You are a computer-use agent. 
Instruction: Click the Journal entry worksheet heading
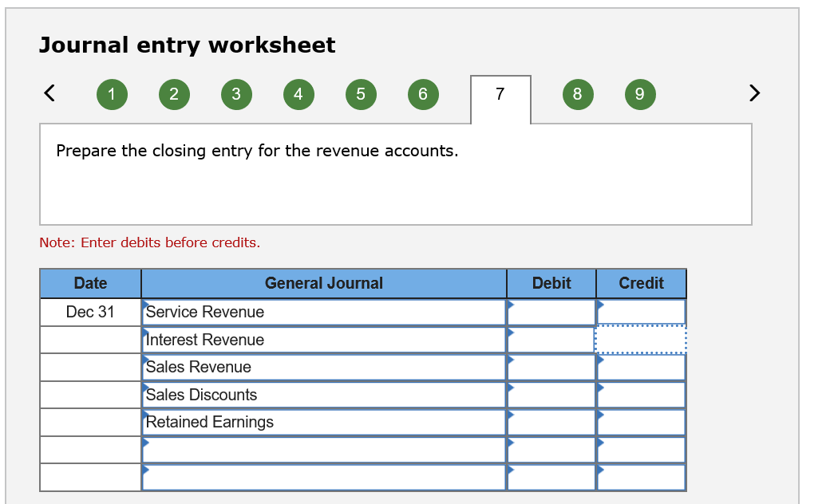187,45
